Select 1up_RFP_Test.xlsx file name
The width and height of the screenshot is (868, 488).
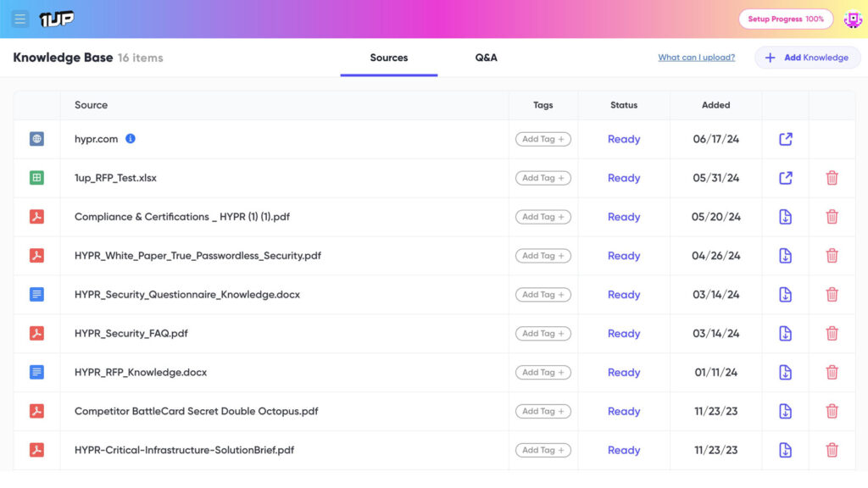[115, 178]
